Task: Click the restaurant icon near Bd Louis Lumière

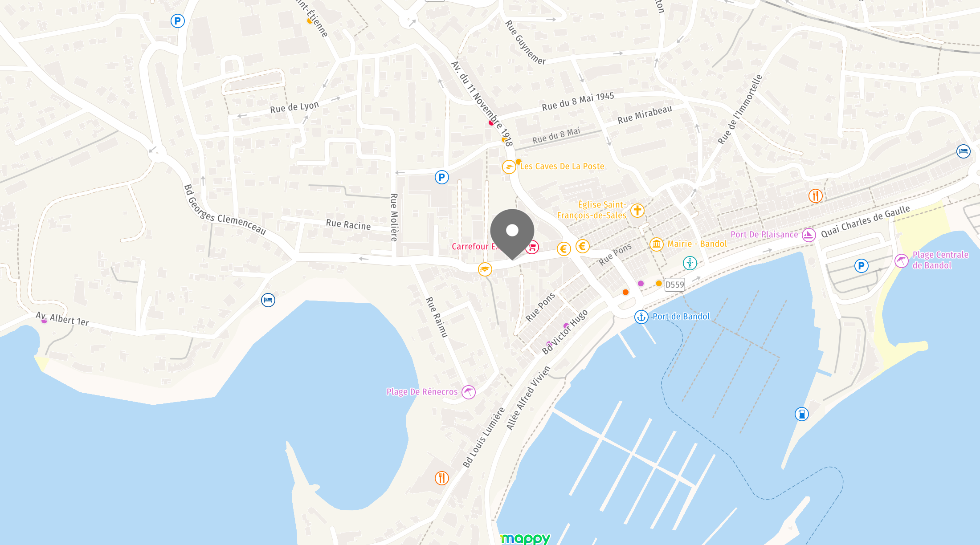Action: coord(442,478)
